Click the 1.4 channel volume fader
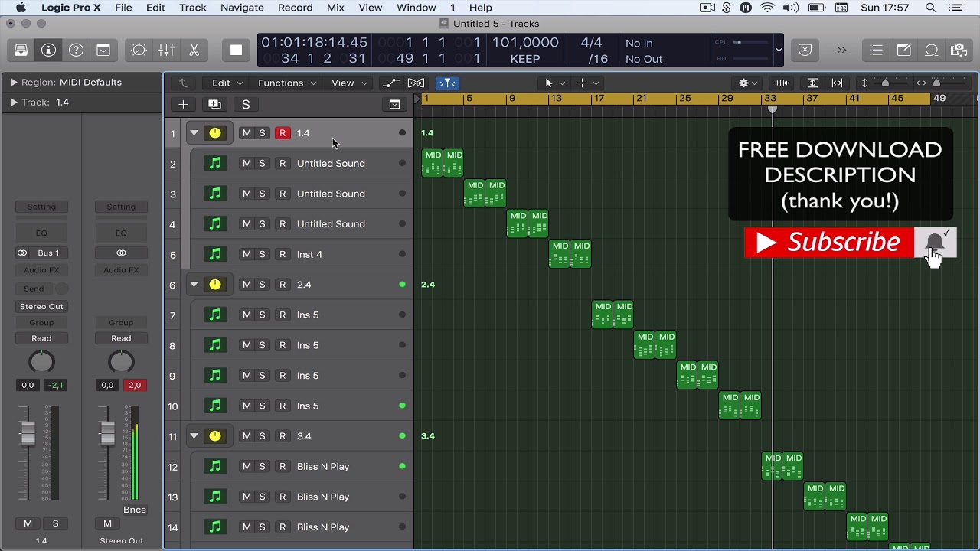The width and height of the screenshot is (980, 551). (28, 433)
